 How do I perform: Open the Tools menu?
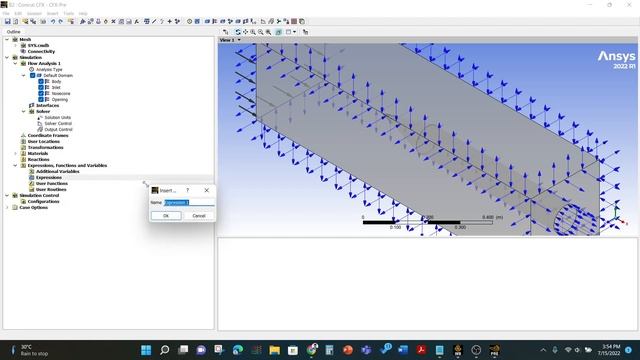click(69, 13)
